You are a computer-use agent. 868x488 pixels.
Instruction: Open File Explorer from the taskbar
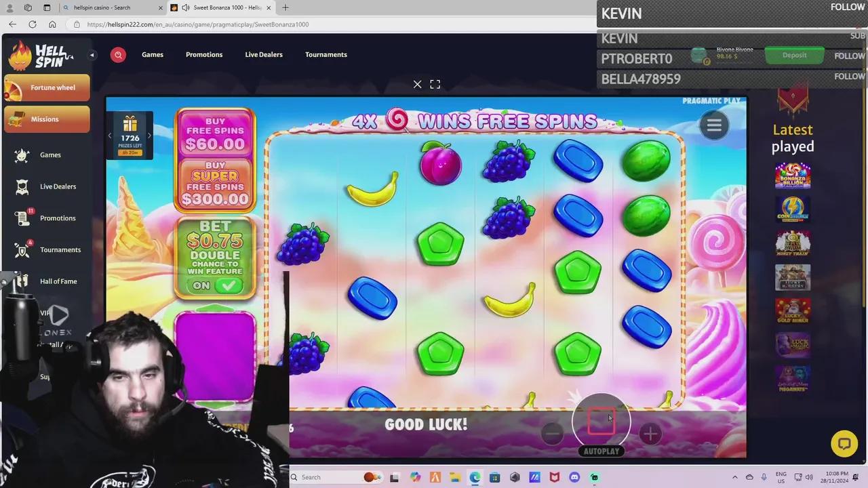tap(455, 477)
